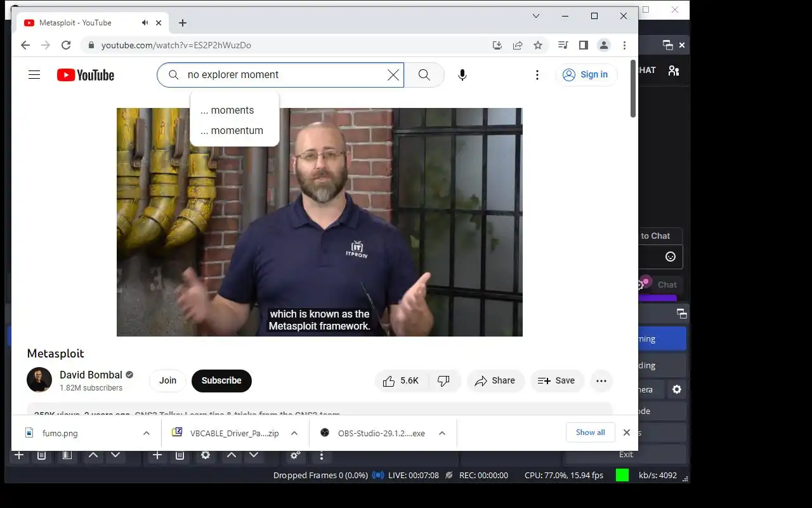
Task: Go back in Chrome
Action: point(25,45)
